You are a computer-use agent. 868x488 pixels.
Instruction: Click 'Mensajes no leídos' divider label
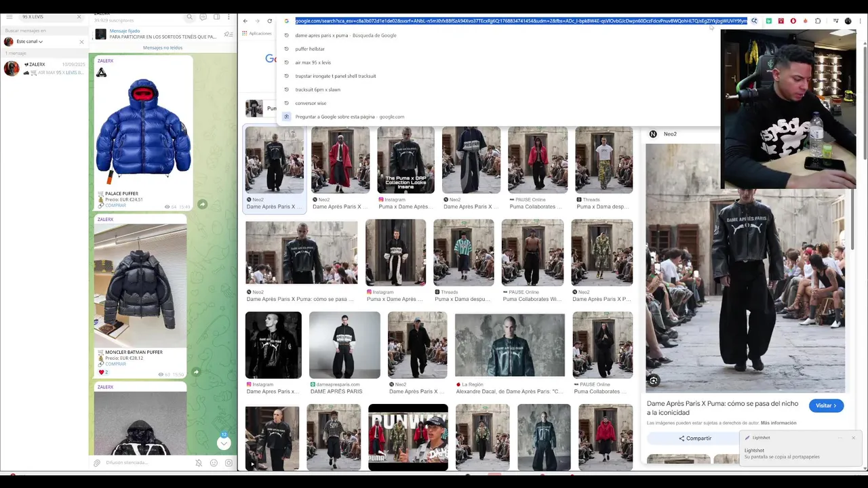[163, 47]
